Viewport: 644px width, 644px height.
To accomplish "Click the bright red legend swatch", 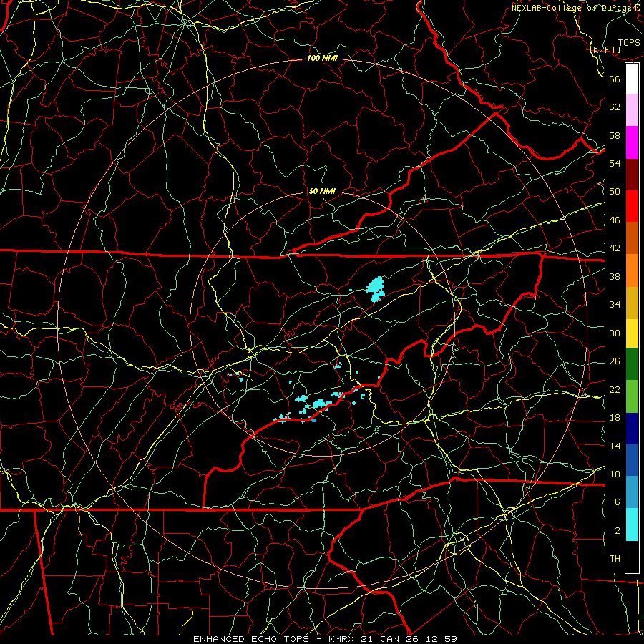I will pos(632,206).
